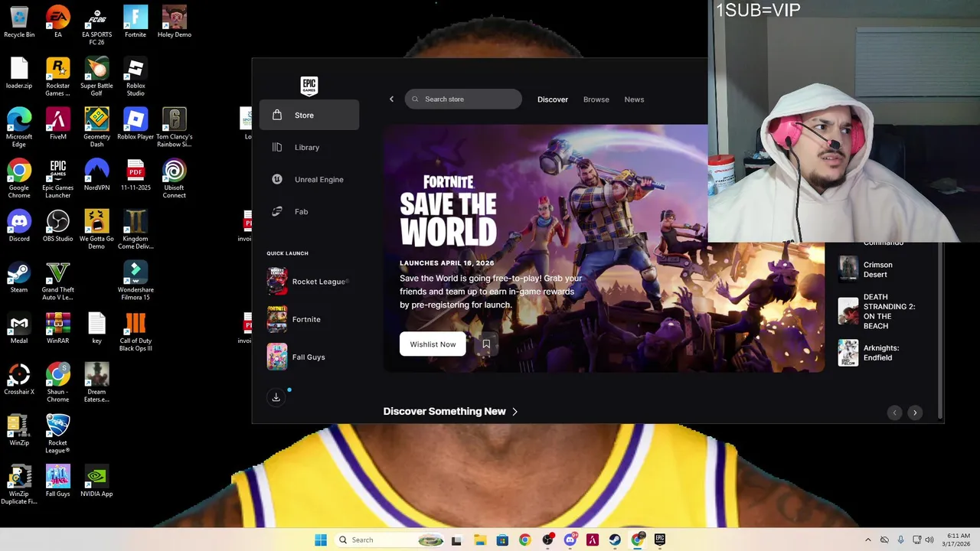Open File Explorer from the taskbar
The image size is (980, 551).
pyautogui.click(x=479, y=540)
